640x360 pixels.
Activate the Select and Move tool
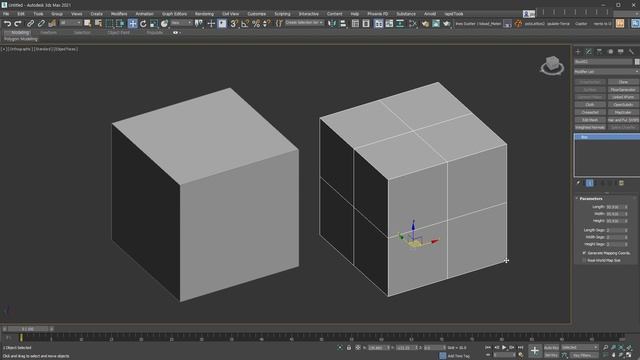(x=132, y=24)
